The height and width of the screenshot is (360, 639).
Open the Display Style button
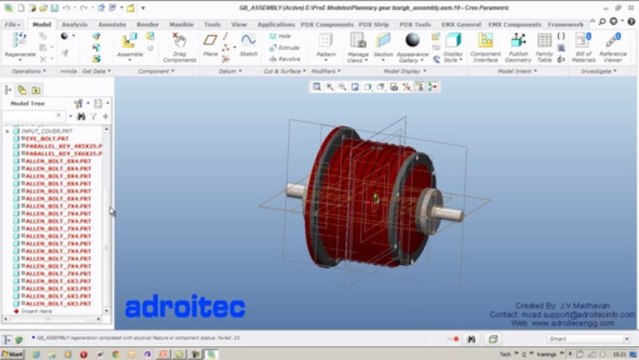click(x=453, y=48)
